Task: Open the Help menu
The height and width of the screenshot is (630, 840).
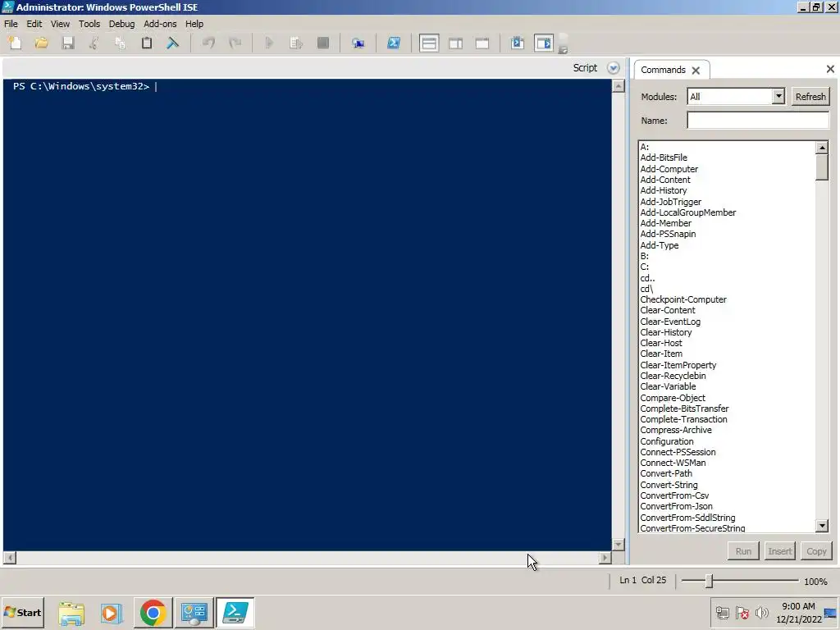Action: tap(194, 24)
